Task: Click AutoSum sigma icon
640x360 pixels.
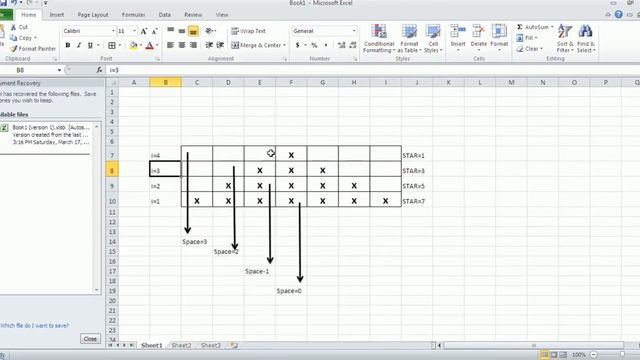Action: point(520,27)
